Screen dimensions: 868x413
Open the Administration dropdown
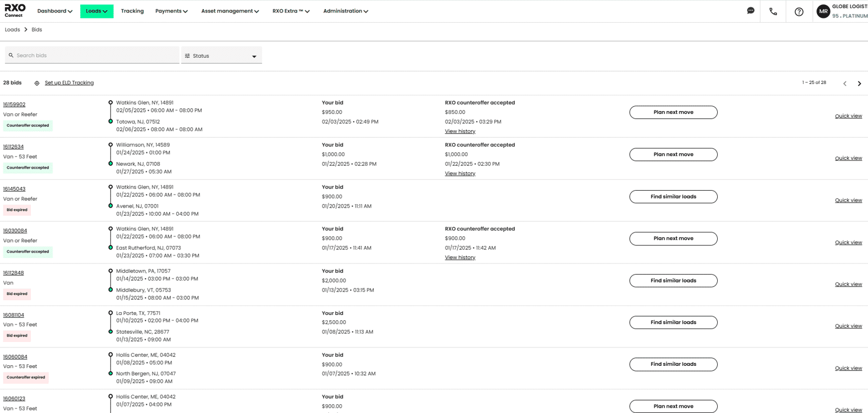[x=345, y=11]
